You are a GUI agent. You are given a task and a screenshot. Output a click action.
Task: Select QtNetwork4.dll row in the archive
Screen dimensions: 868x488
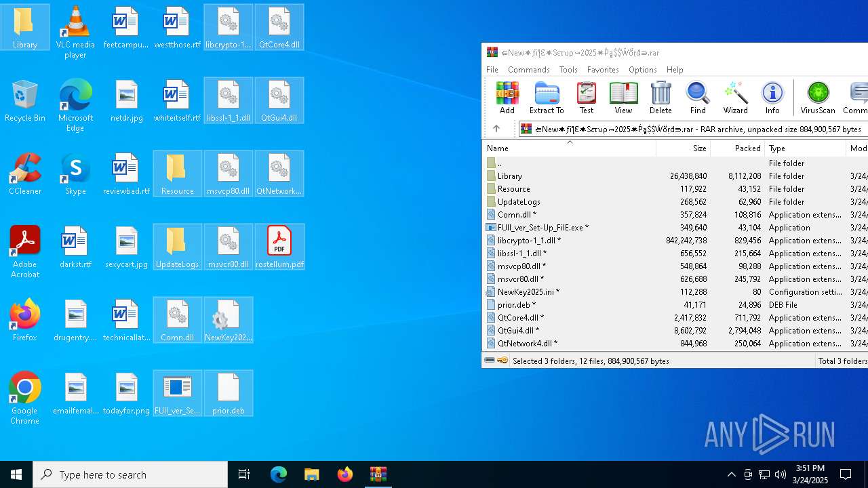pyautogui.click(x=675, y=344)
